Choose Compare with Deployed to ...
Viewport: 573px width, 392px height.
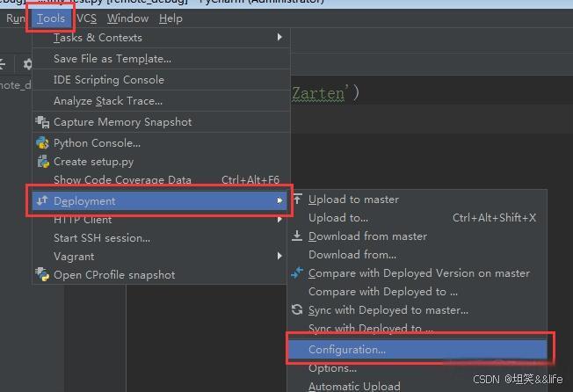[417, 292]
